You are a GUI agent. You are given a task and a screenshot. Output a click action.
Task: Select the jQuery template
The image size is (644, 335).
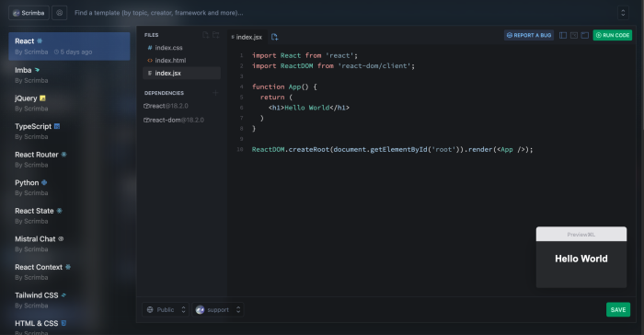[x=69, y=103]
